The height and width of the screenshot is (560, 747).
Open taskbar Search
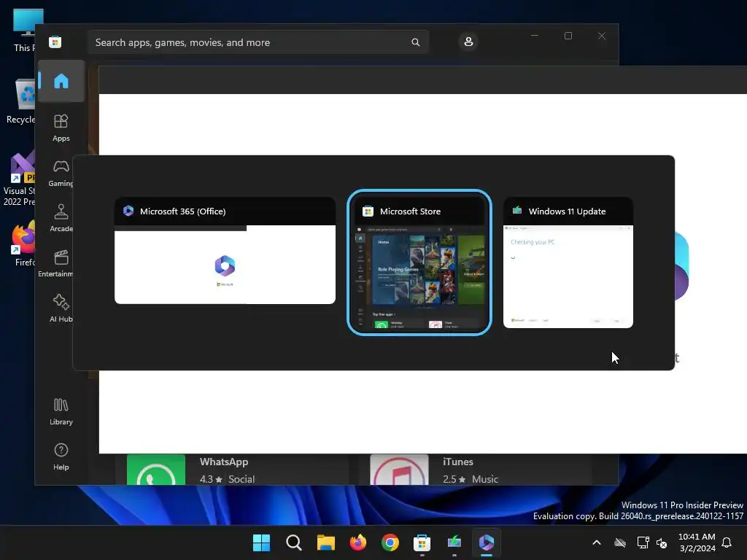(x=294, y=542)
